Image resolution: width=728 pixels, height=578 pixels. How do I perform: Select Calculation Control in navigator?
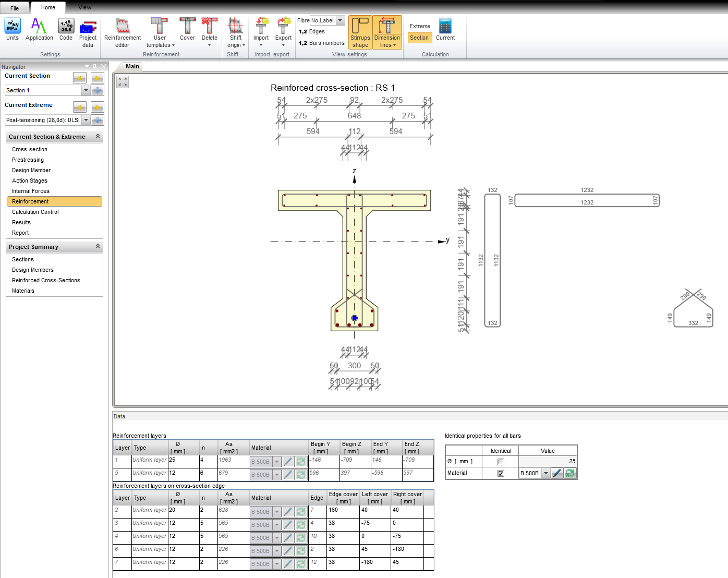35,212
